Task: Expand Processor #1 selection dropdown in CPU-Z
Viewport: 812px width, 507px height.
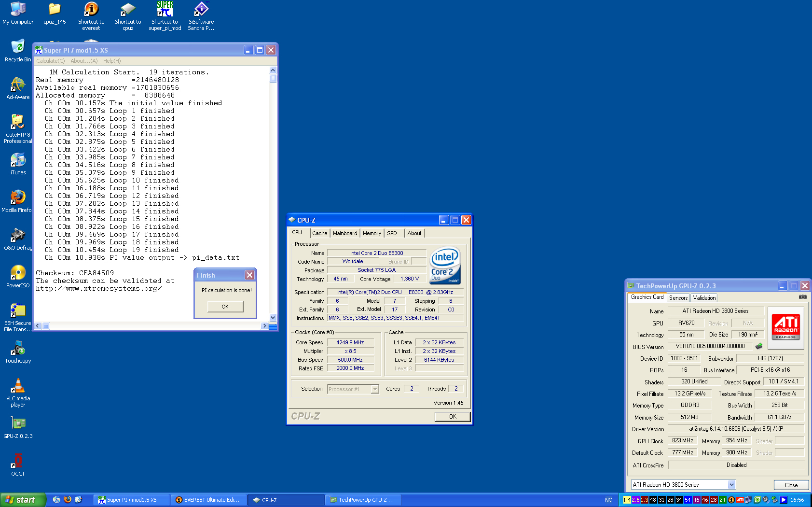Action: 375,389
